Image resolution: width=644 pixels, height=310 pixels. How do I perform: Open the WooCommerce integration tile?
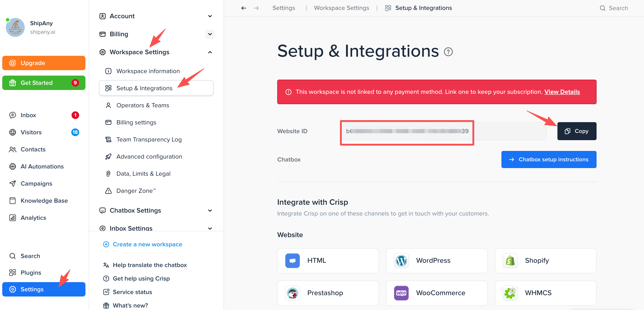point(436,293)
